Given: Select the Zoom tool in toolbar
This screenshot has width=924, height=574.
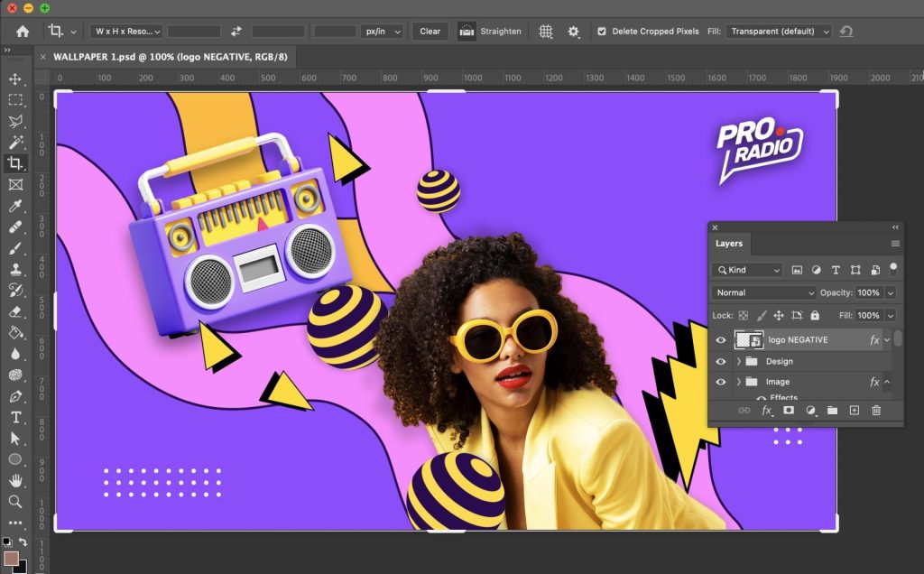Looking at the screenshot, I should click(15, 501).
